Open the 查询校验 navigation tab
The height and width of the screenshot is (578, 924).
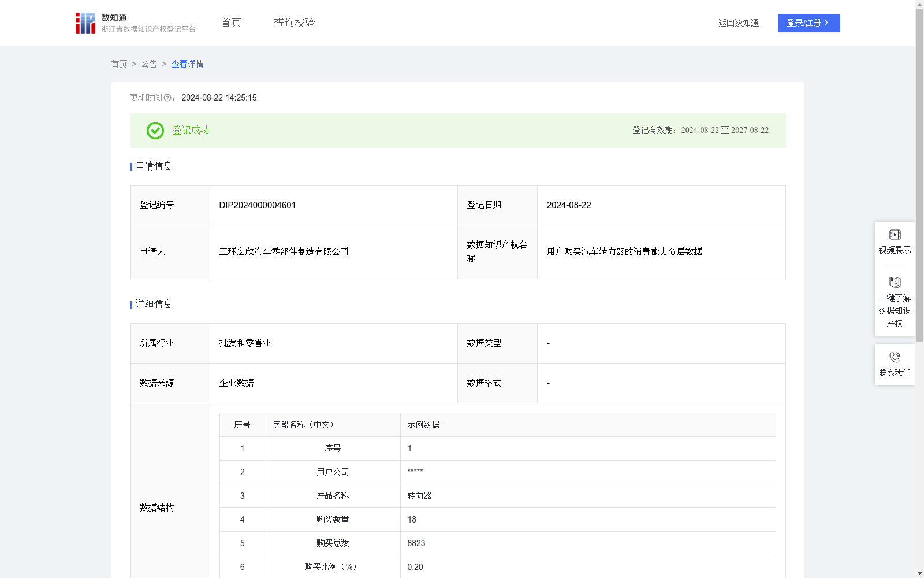point(295,23)
